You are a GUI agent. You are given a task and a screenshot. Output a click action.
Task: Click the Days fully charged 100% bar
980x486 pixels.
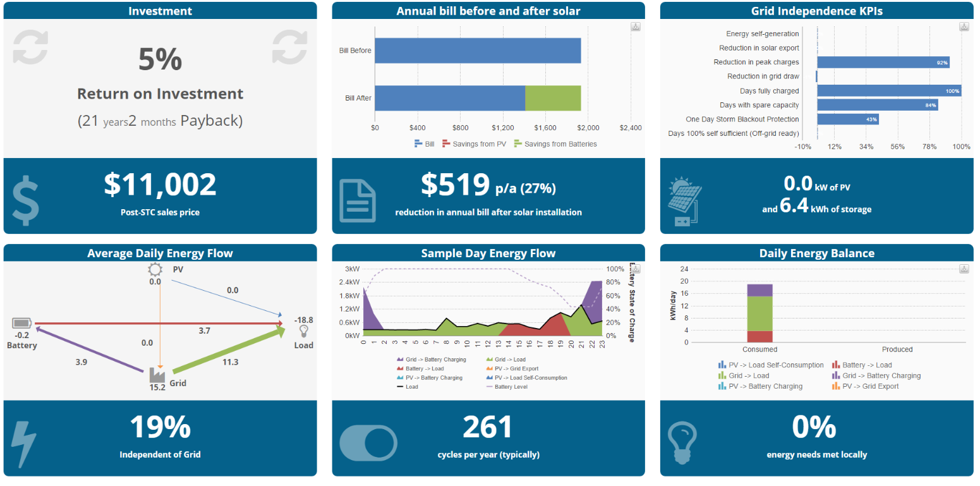[x=888, y=91]
